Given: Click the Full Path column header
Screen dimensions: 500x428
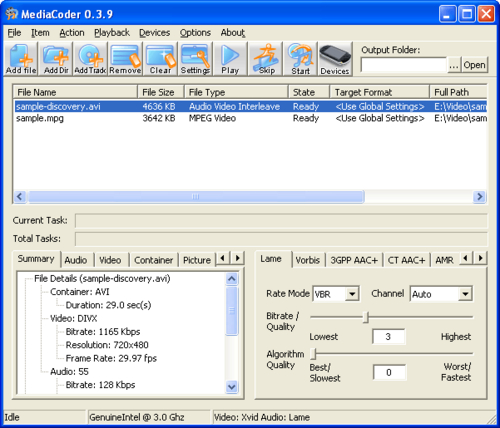Looking at the screenshot, I should tap(458, 92).
